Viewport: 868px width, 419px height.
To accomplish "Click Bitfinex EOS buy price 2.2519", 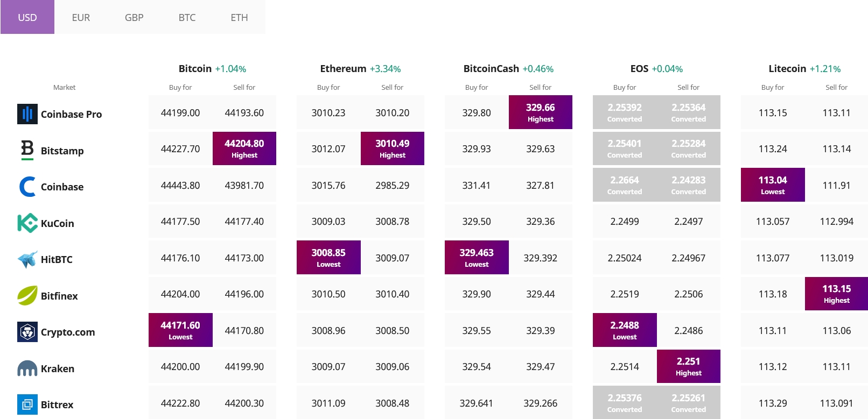I will [625, 294].
